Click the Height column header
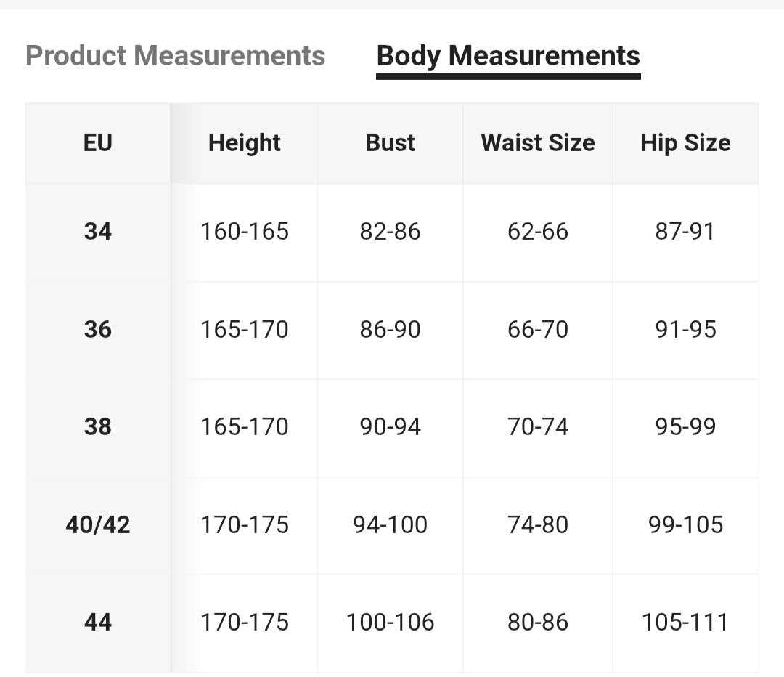The image size is (784, 677). point(244,143)
